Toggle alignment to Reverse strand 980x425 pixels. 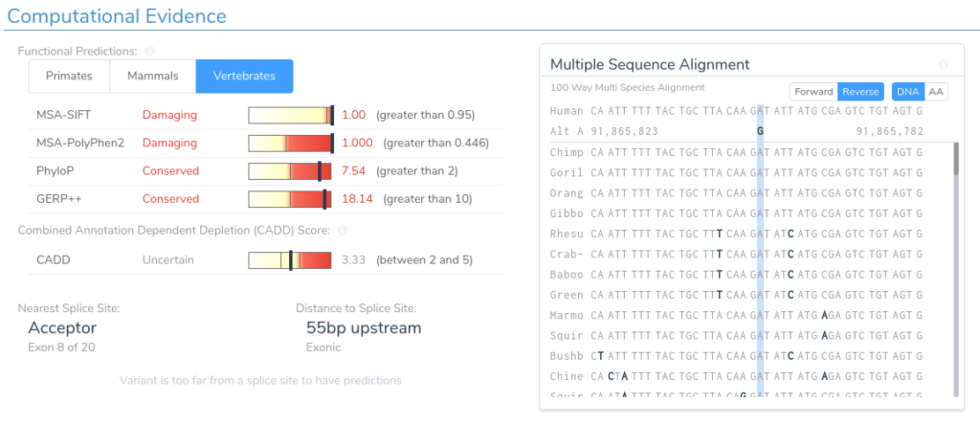860,92
